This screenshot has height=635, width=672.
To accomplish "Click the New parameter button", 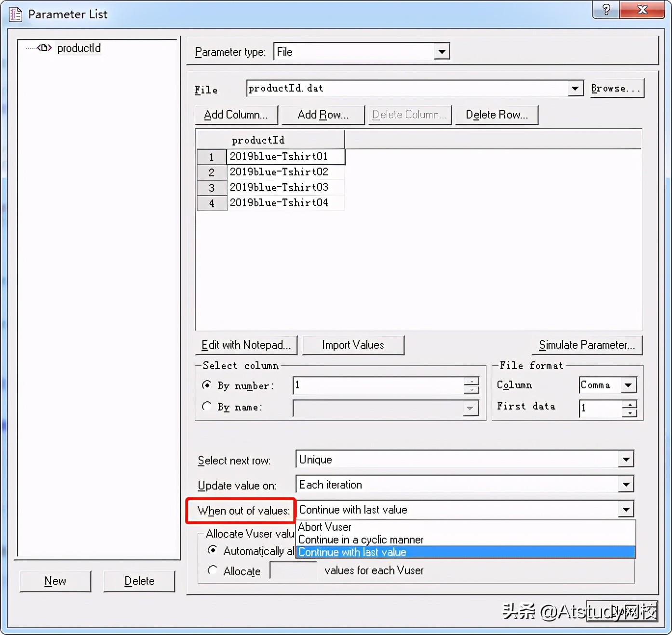I will pyautogui.click(x=55, y=581).
